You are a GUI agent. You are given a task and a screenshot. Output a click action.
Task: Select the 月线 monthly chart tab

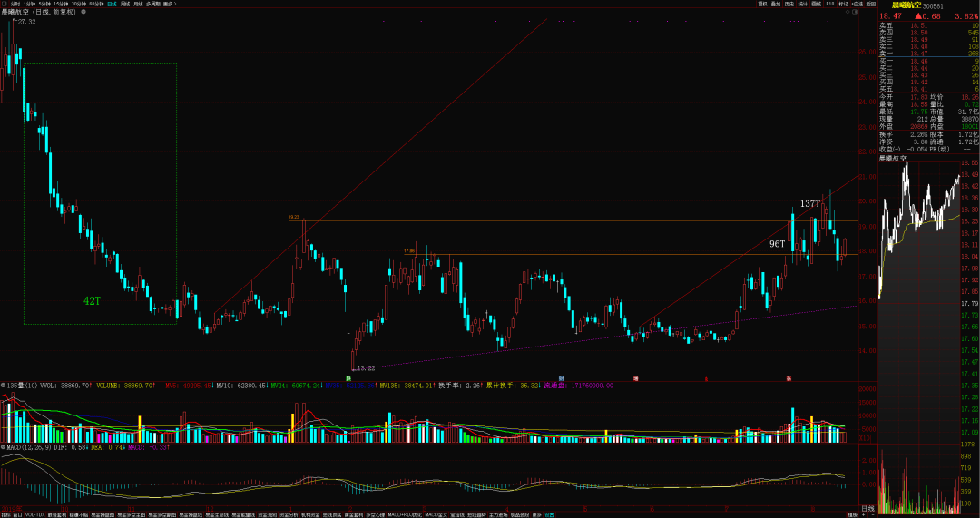tap(138, 4)
